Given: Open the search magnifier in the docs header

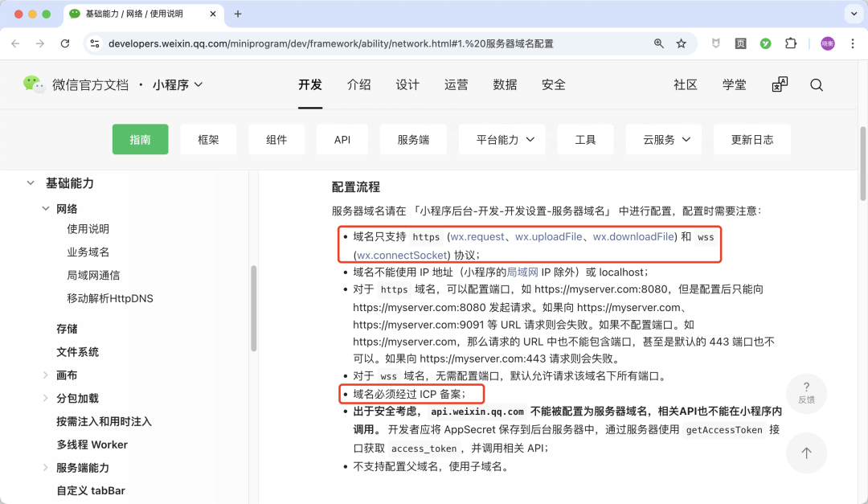Looking at the screenshot, I should tap(817, 84).
